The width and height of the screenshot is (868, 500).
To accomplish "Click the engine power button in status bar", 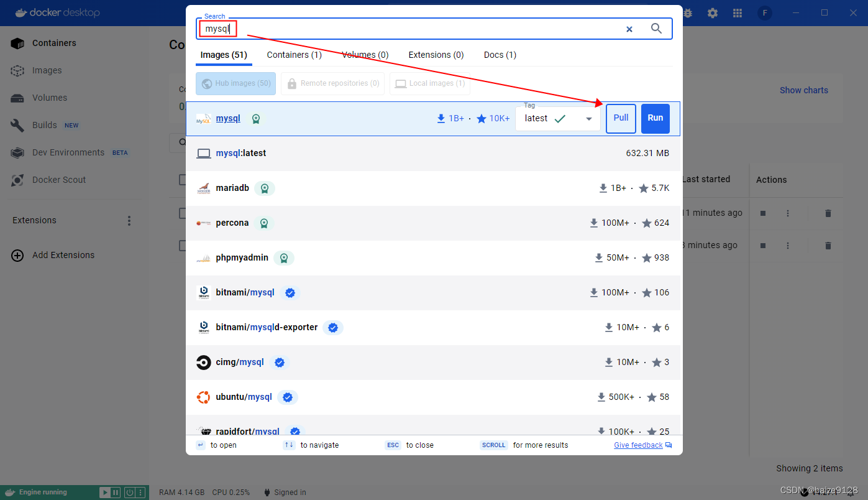I will click(129, 493).
